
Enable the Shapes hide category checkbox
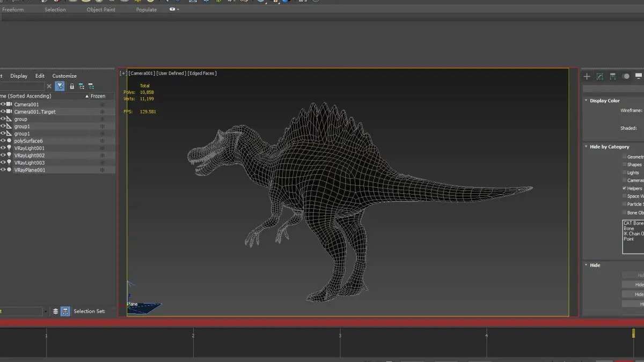(624, 165)
